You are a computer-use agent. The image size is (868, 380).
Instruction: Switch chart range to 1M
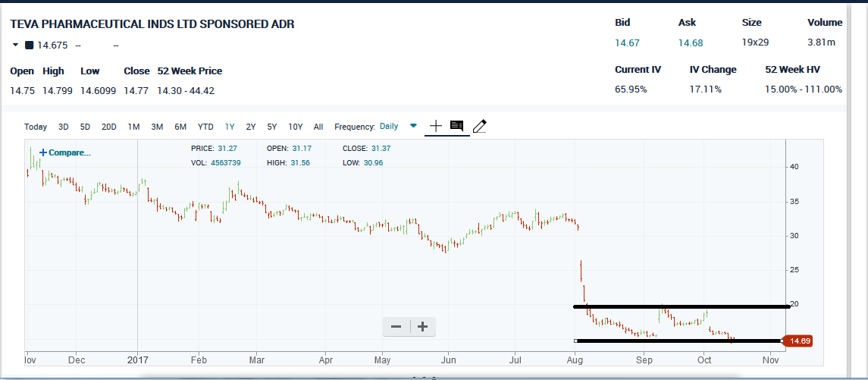[133, 127]
